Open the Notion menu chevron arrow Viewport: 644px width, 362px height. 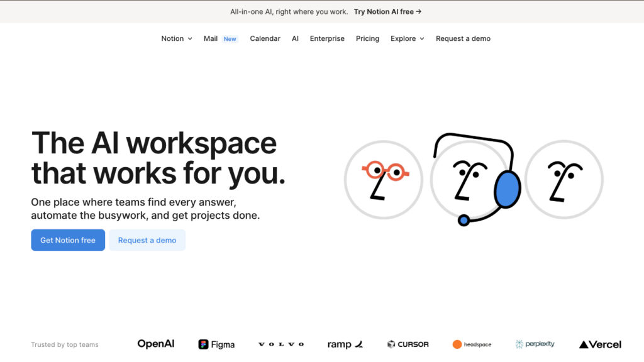click(x=190, y=39)
